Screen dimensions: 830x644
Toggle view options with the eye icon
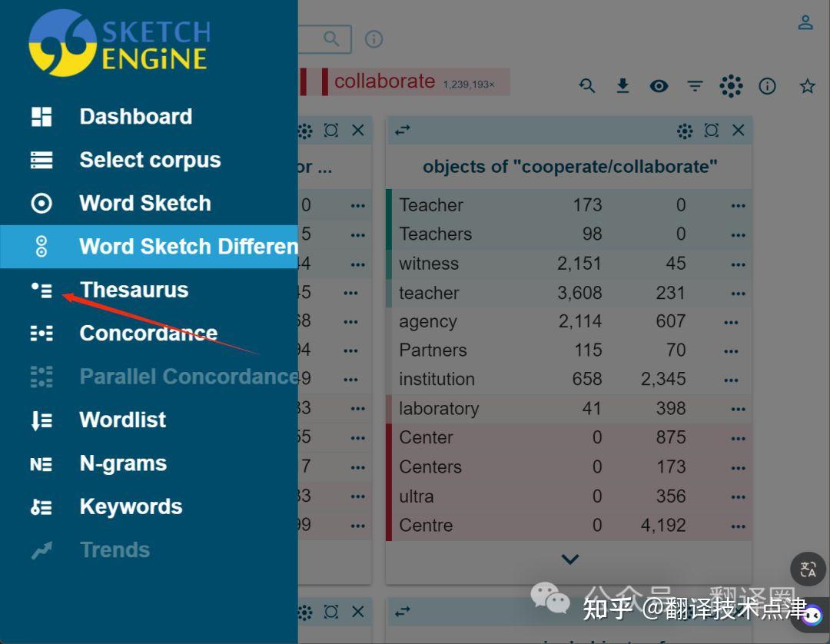659,86
